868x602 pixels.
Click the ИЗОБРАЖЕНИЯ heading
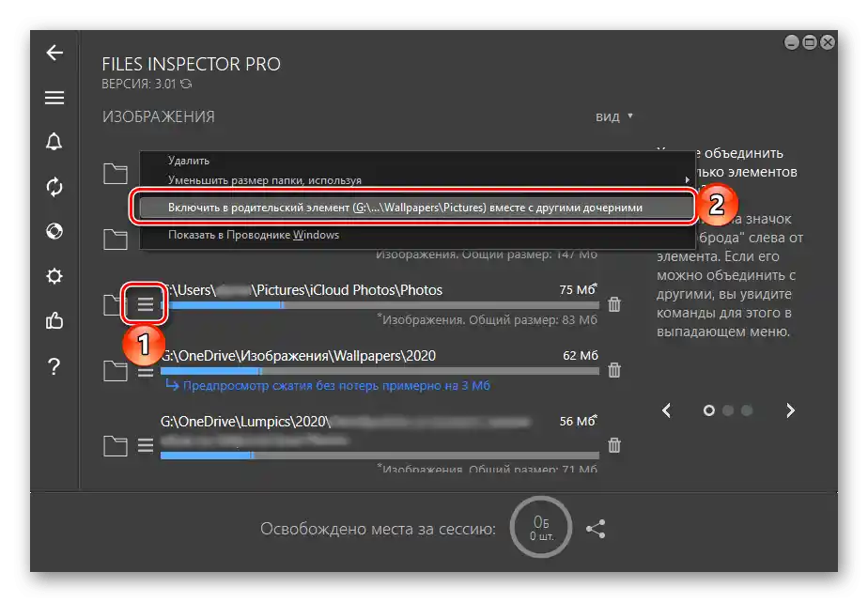click(x=159, y=116)
